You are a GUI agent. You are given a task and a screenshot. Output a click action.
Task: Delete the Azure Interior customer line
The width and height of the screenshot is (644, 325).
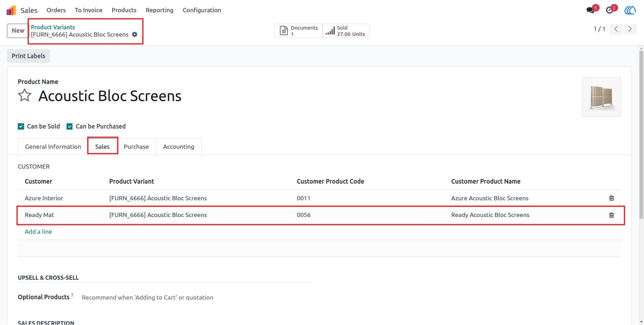611,198
